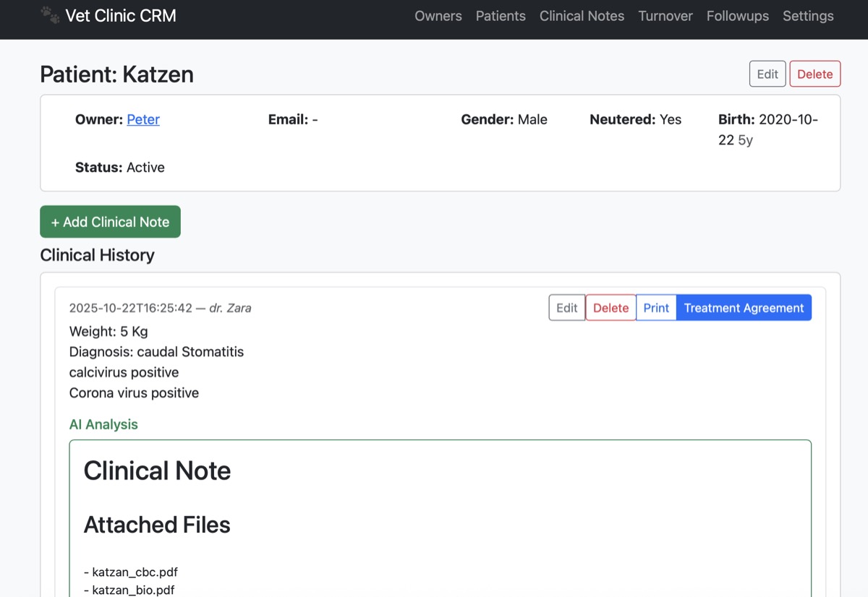Go to the Owners page
Image resolution: width=868 pixels, height=597 pixels.
pos(438,16)
